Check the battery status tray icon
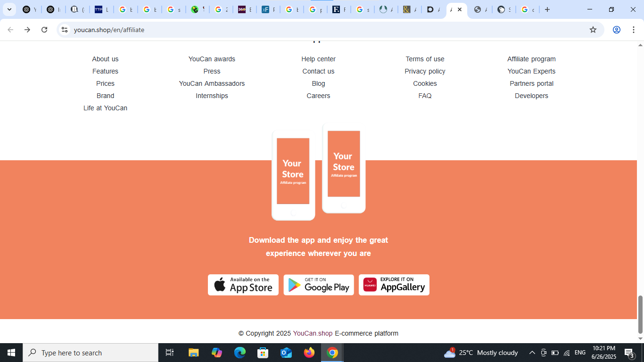The width and height of the screenshot is (644, 362). click(555, 353)
